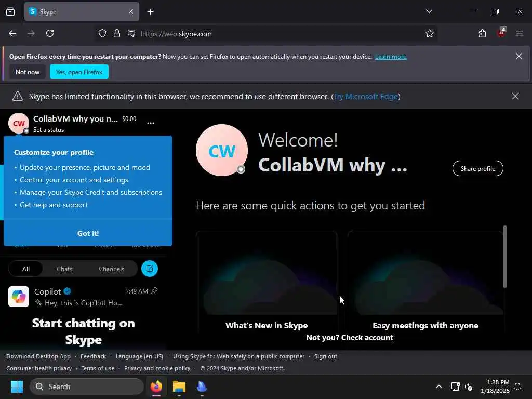
Task: Click the $0.00 Skype credit balance
Action: 129,119
